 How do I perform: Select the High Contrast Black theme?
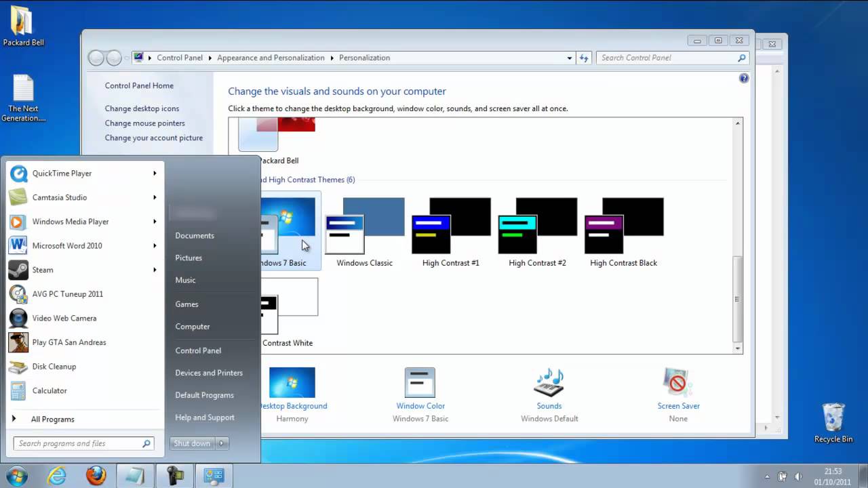623,231
